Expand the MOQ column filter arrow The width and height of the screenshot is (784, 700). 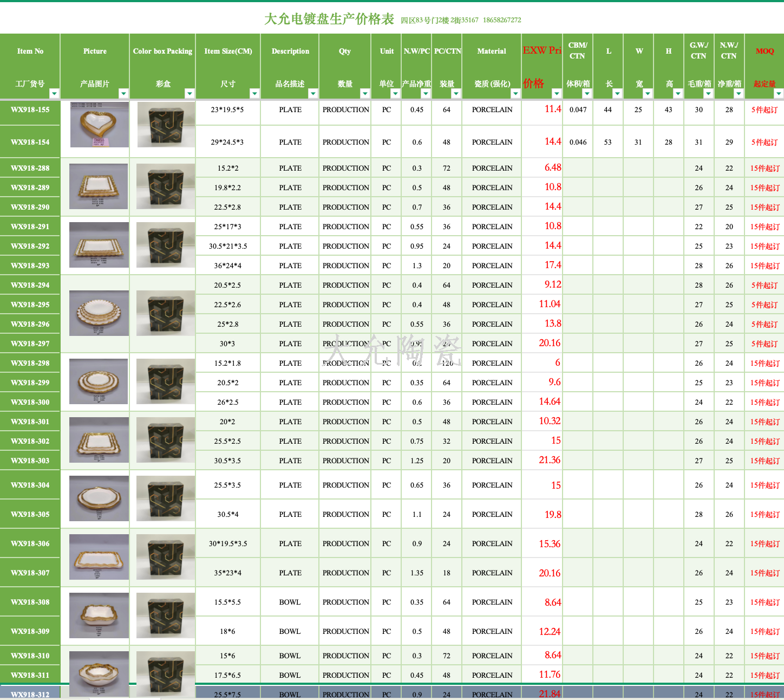[x=779, y=94]
